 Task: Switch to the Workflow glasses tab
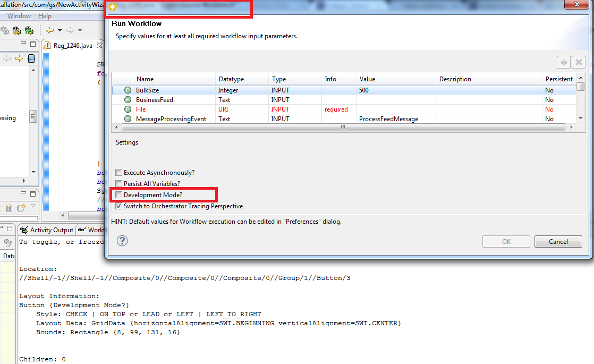click(x=91, y=230)
